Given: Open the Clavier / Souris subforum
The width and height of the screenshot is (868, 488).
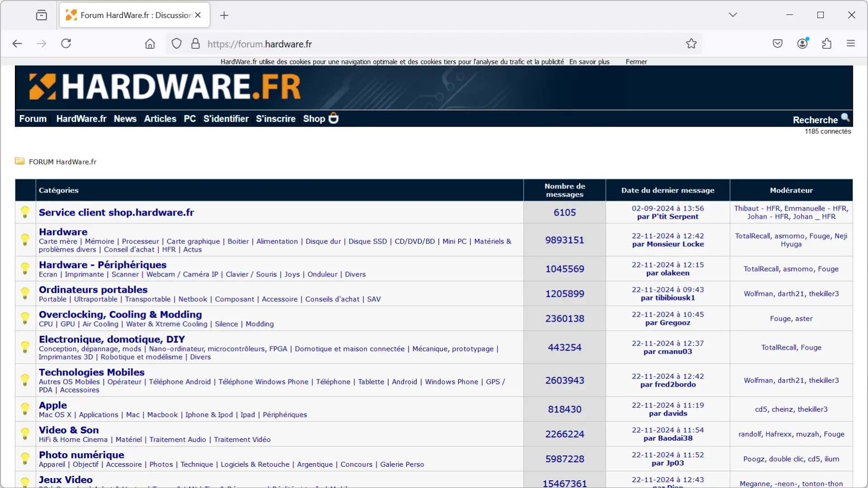Looking at the screenshot, I should click(x=251, y=274).
